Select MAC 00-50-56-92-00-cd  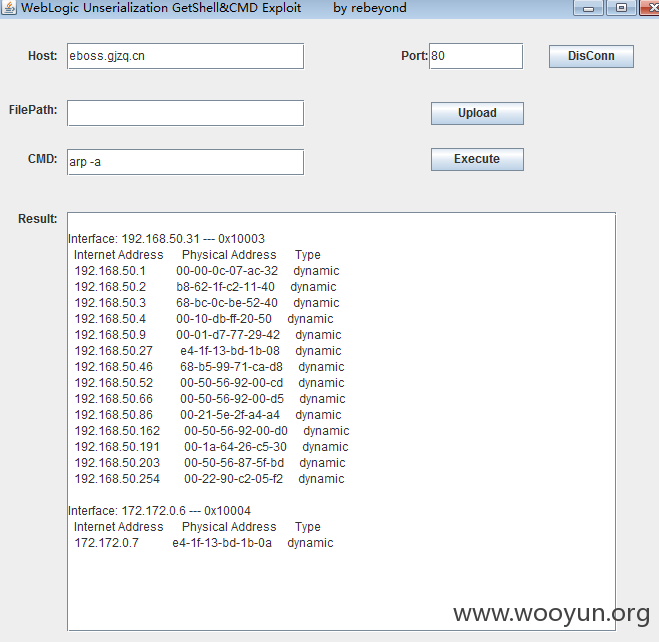point(232,382)
